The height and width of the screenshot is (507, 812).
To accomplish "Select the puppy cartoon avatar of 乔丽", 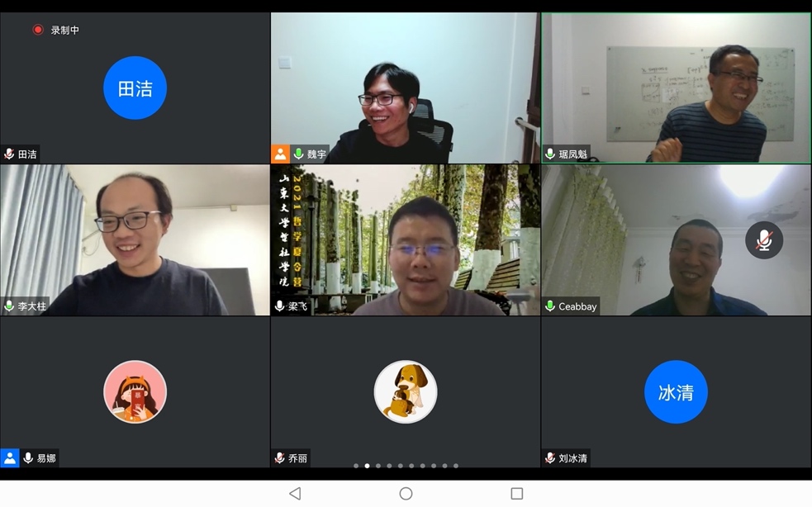I will [406, 392].
